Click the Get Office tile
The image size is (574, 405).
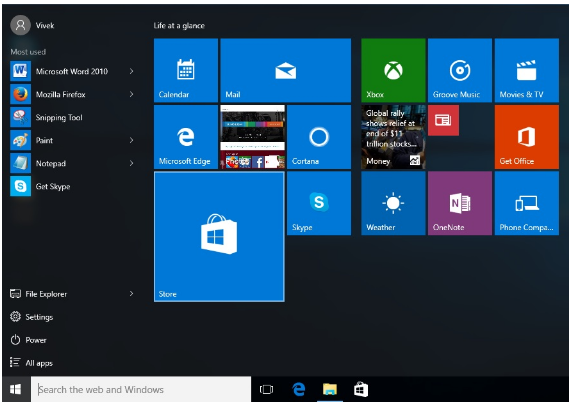[x=526, y=137]
